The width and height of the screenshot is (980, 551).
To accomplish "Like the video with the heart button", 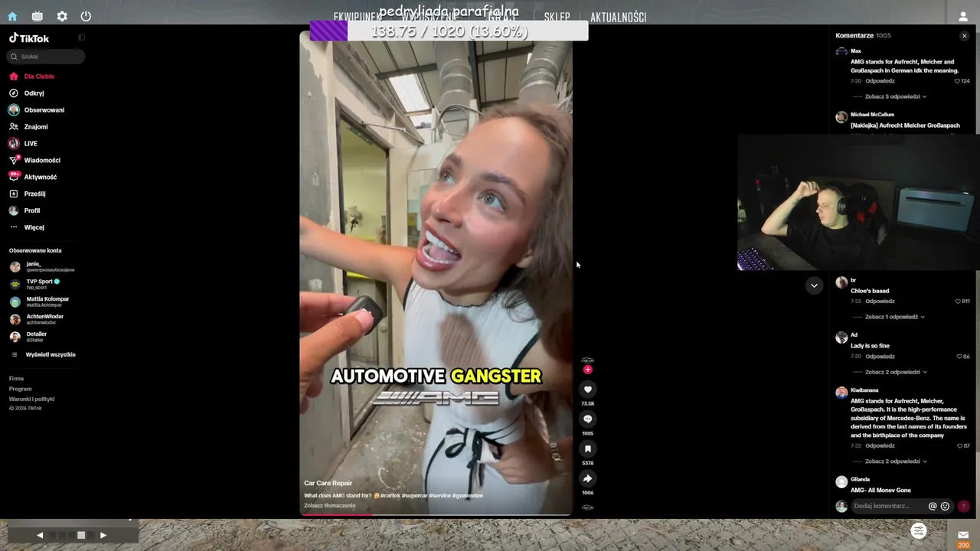I will (x=588, y=390).
